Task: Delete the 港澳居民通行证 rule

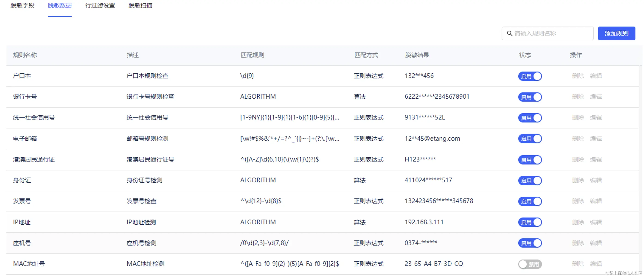Action: (578, 159)
